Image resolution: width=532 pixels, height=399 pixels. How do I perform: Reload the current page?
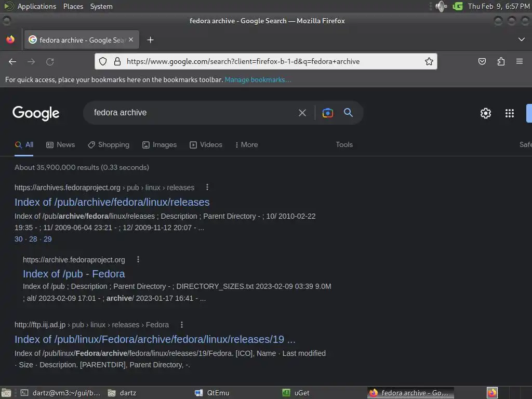pos(50,61)
